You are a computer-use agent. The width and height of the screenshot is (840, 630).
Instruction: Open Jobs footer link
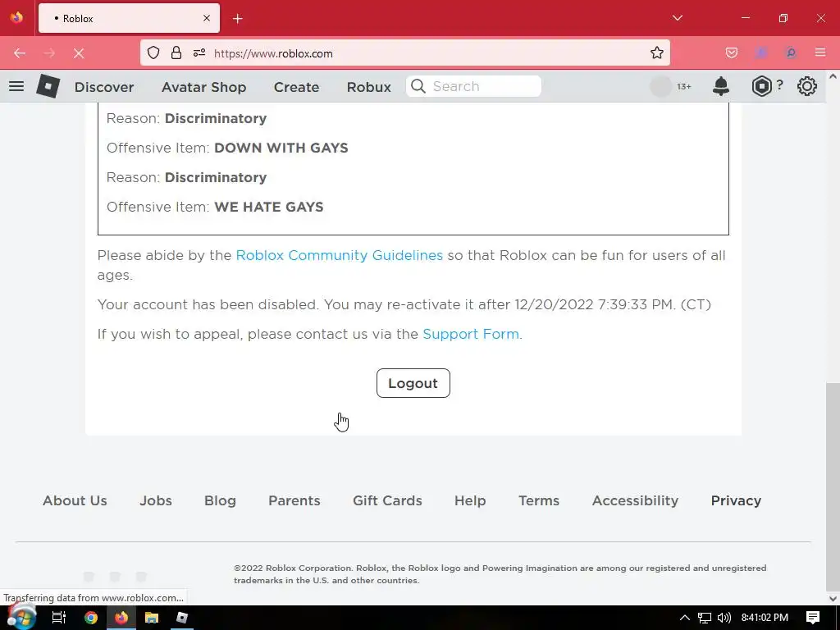click(x=156, y=500)
